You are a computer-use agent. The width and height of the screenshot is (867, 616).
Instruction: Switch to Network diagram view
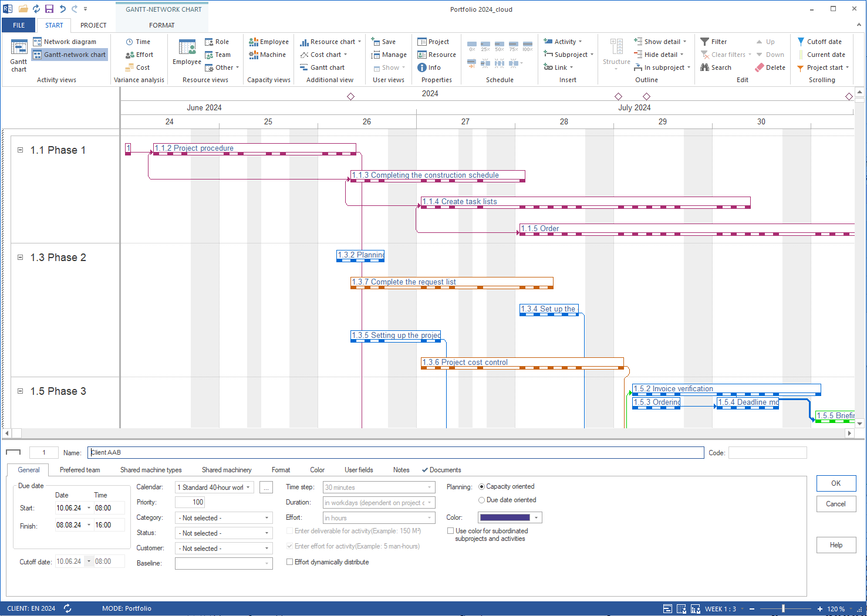click(x=65, y=42)
